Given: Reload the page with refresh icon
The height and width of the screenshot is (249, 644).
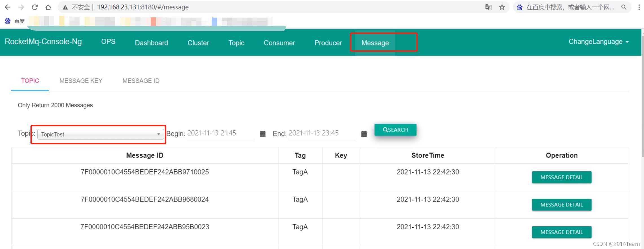Looking at the screenshot, I should (35, 7).
